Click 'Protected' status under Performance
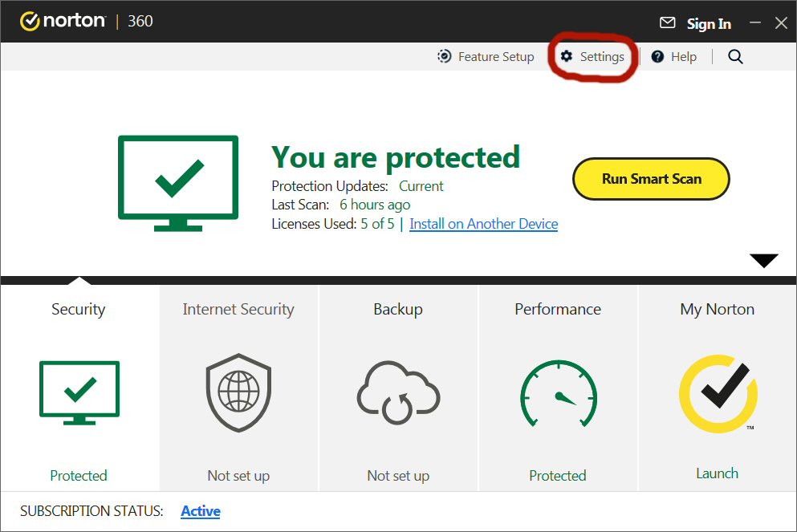The image size is (797, 532). (x=558, y=476)
